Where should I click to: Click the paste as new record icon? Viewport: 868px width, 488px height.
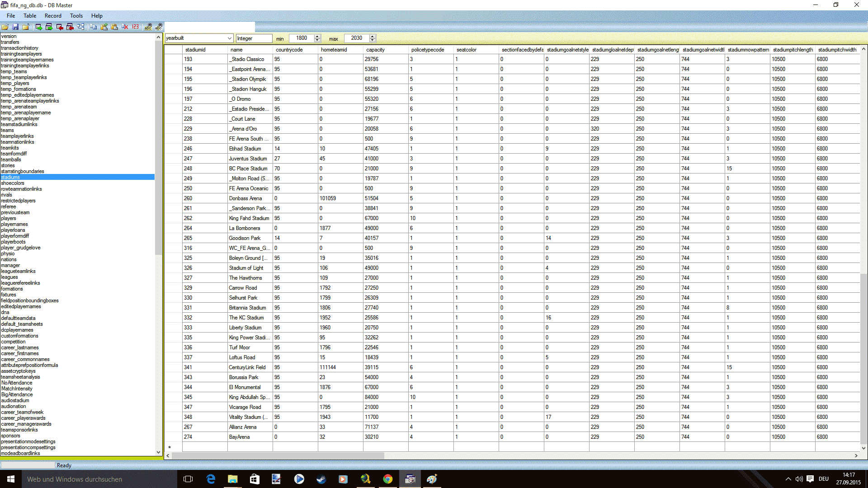click(104, 27)
